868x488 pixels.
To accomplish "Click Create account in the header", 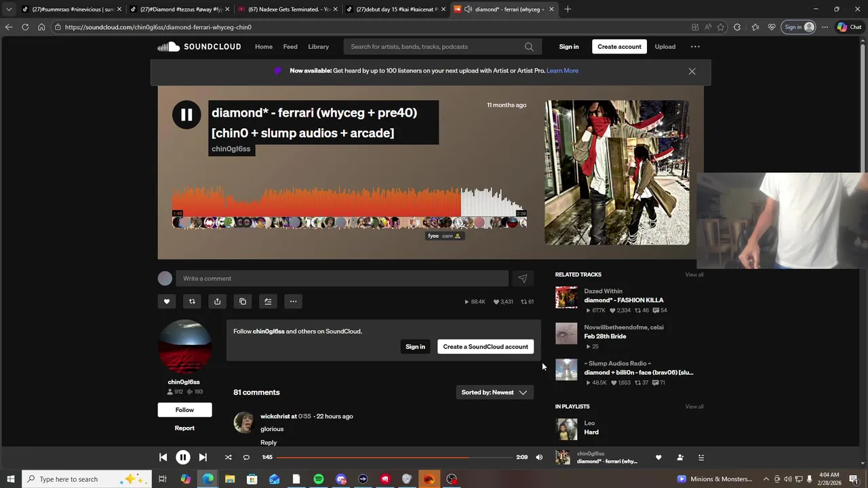I will (619, 47).
